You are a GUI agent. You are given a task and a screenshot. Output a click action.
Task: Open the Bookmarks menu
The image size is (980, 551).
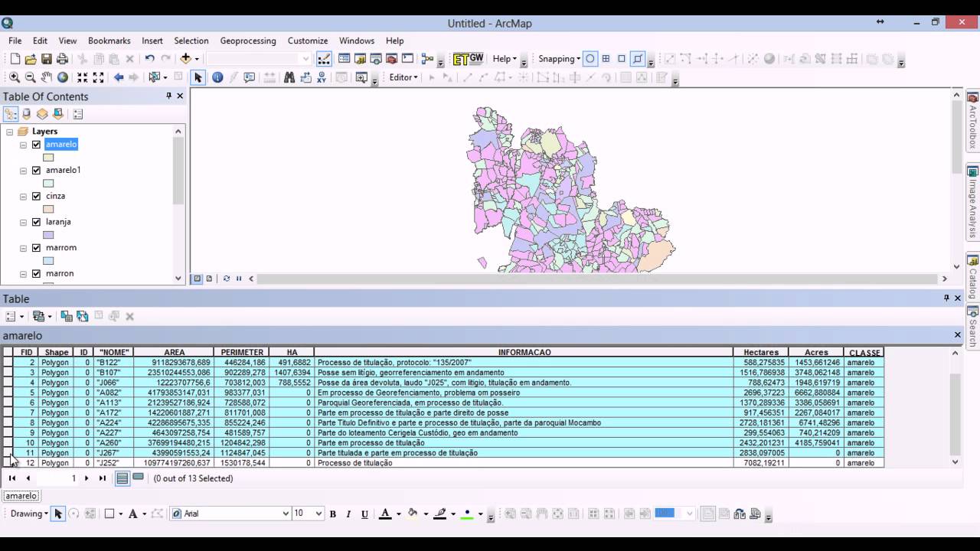pyautogui.click(x=109, y=41)
